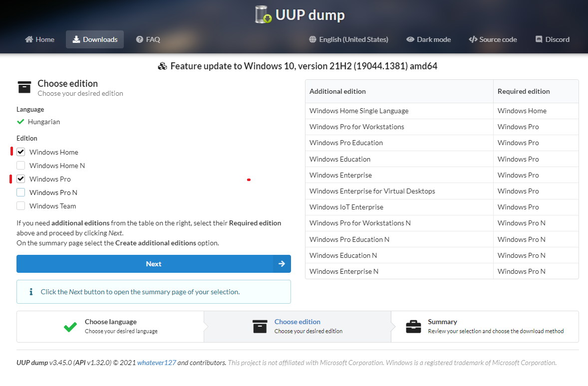The height and width of the screenshot is (386, 588).
Task: Click the Discord logo icon
Action: tap(539, 39)
